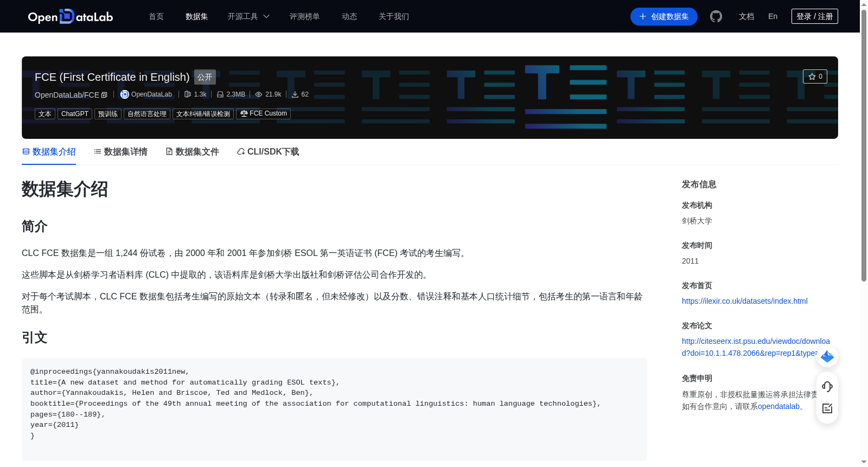Click the opendatalab contact link

coord(778,406)
